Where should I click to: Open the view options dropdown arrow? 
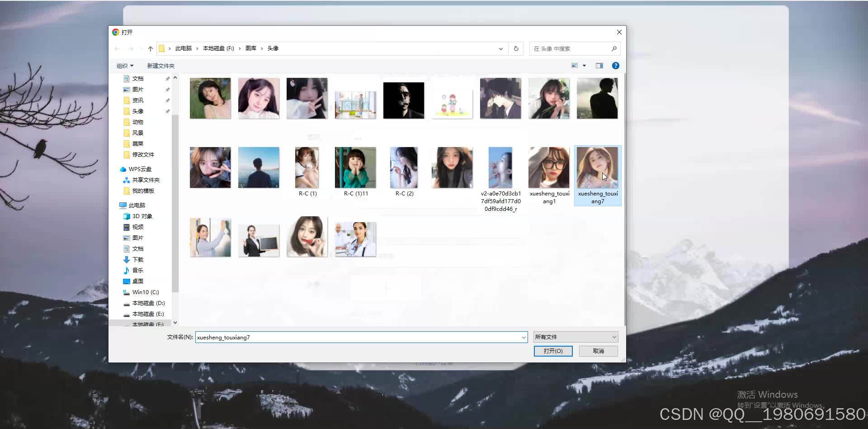click(584, 66)
